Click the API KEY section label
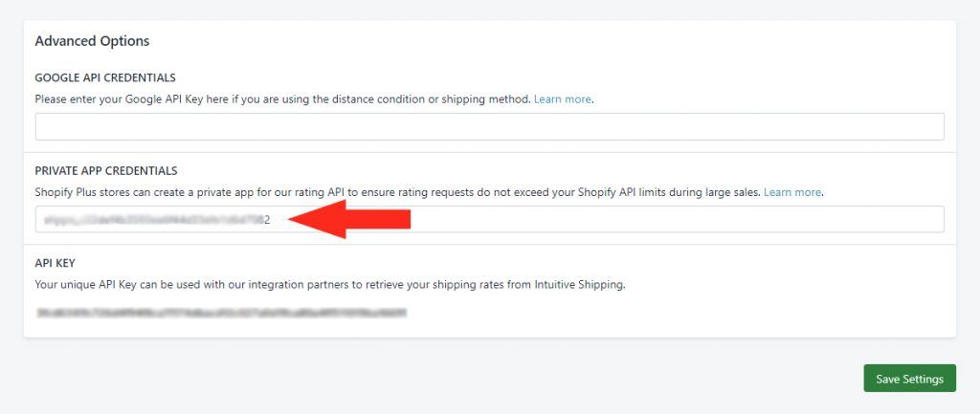The width and height of the screenshot is (980, 414). tap(55, 264)
